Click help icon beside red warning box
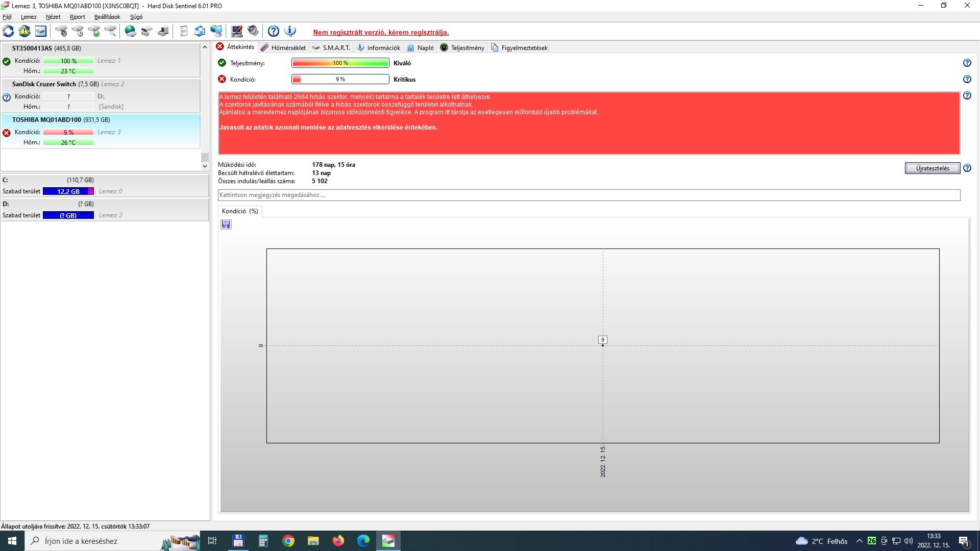980x551 pixels. click(967, 95)
